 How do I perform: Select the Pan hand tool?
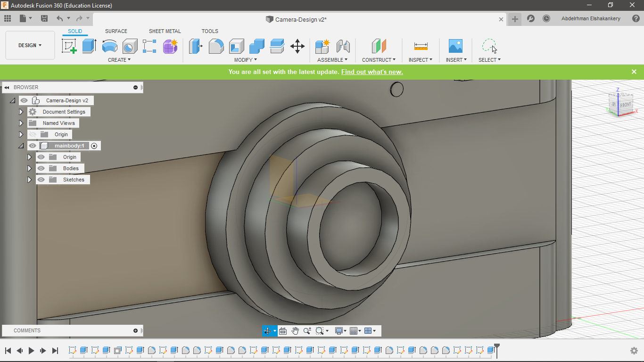tap(295, 331)
